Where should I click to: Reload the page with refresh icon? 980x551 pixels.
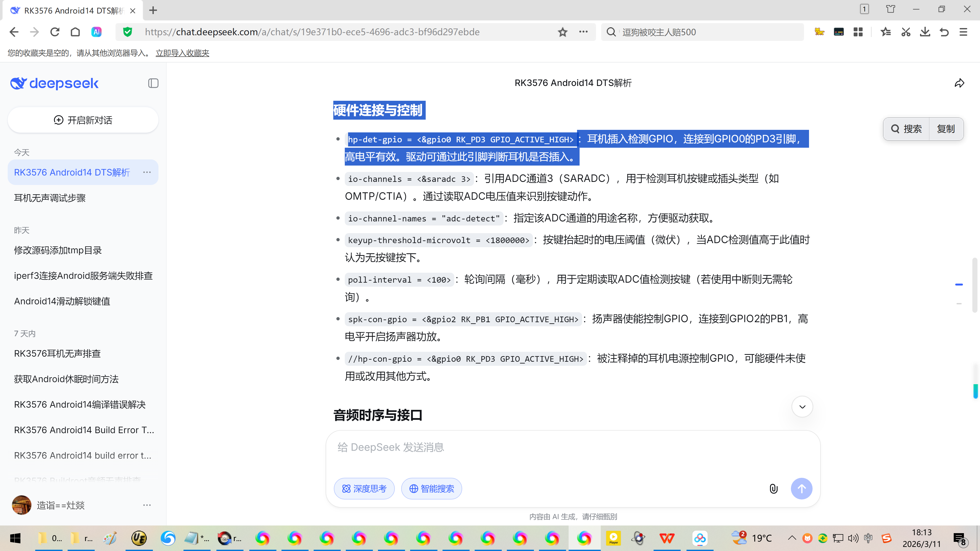pyautogui.click(x=55, y=32)
